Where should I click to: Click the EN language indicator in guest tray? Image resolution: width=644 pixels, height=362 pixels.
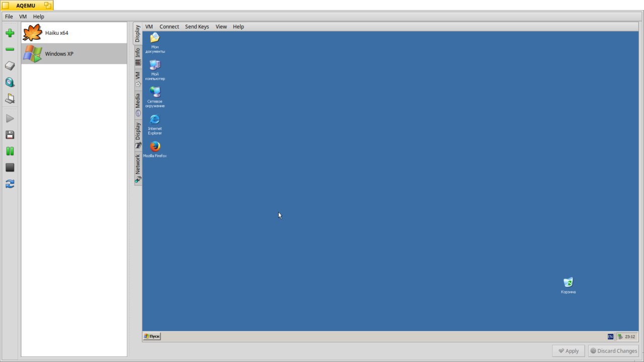coord(610,337)
